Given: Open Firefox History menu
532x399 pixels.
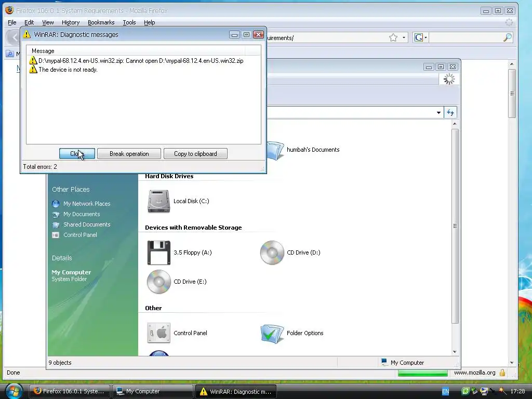Looking at the screenshot, I should click(x=71, y=22).
